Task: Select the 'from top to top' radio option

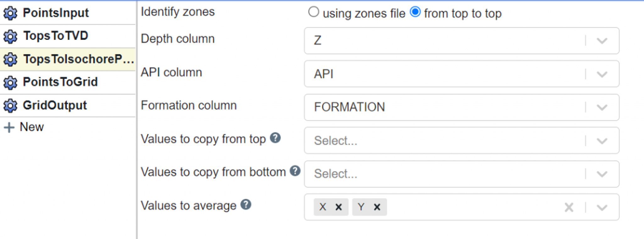Action: [415, 12]
